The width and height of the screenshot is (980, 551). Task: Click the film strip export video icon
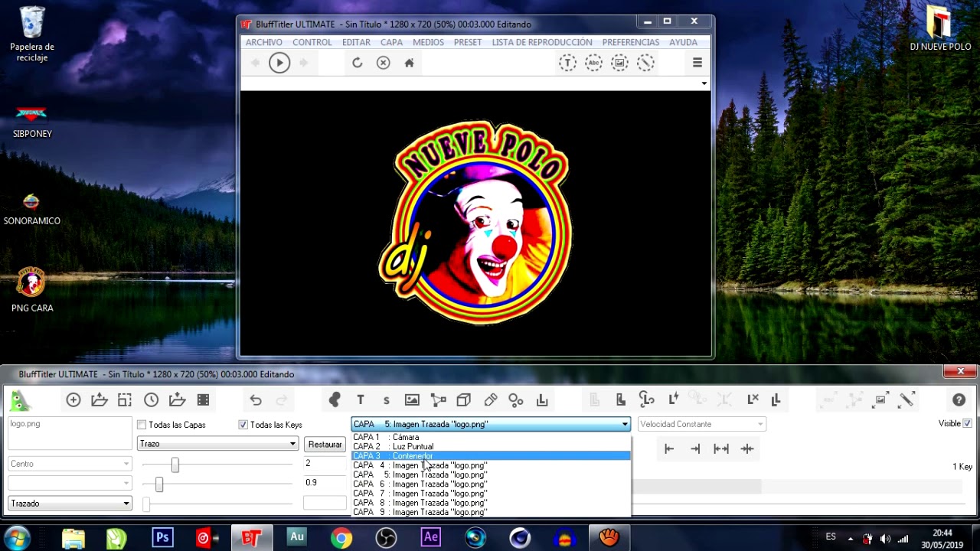click(203, 399)
